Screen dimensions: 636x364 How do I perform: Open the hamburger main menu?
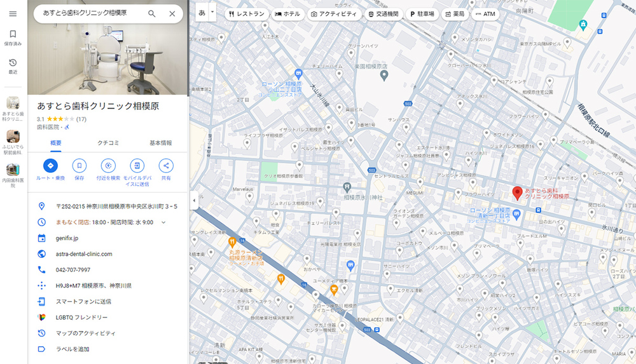[13, 13]
